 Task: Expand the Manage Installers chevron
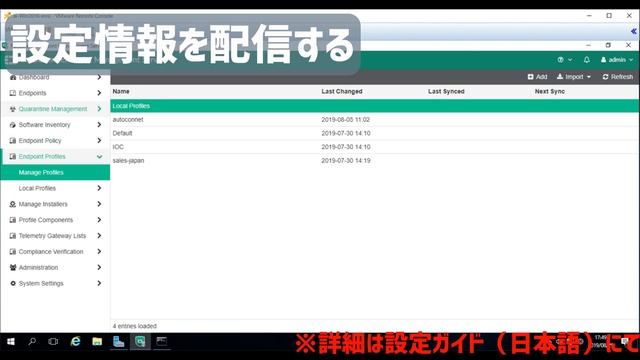[99, 204]
